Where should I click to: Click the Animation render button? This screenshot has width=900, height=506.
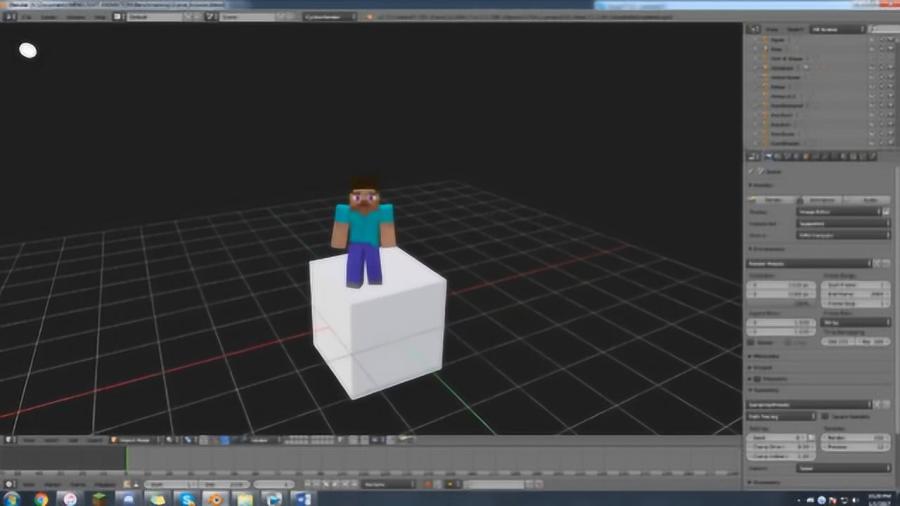822,200
